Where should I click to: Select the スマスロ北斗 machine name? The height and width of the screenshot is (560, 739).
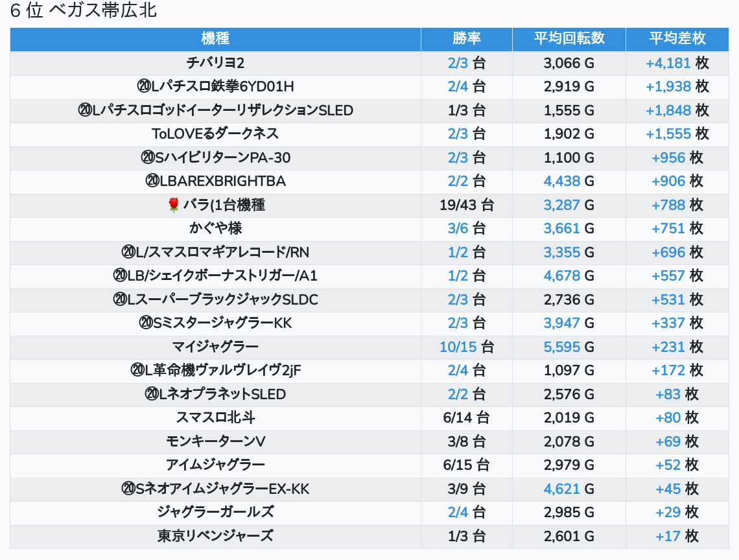[x=215, y=417]
